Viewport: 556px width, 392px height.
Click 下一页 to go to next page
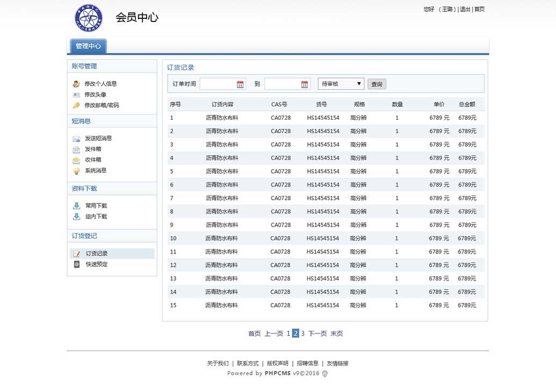317,333
